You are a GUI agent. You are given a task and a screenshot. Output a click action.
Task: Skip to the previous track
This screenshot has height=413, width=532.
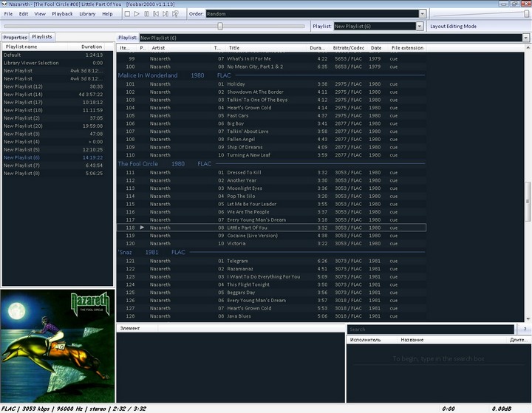pyautogui.click(x=156, y=13)
